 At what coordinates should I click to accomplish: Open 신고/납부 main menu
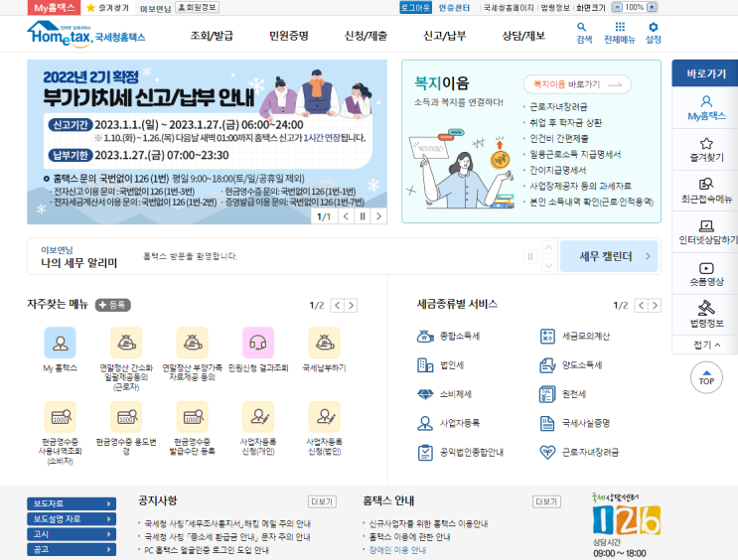click(x=444, y=36)
